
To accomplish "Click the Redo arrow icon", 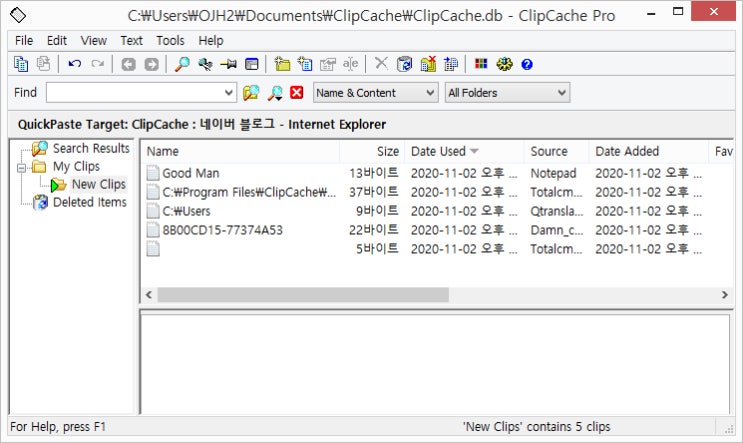I will 98,64.
